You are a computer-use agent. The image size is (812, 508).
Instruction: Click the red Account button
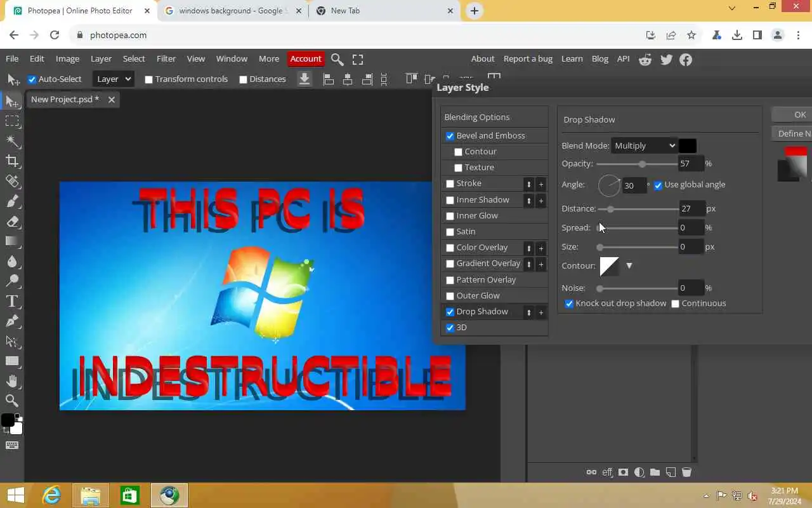point(306,58)
